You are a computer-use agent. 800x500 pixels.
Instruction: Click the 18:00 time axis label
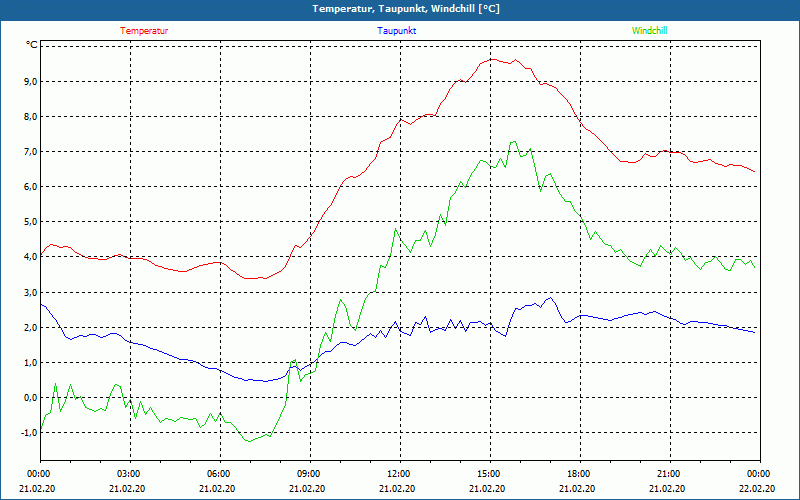tap(580, 474)
